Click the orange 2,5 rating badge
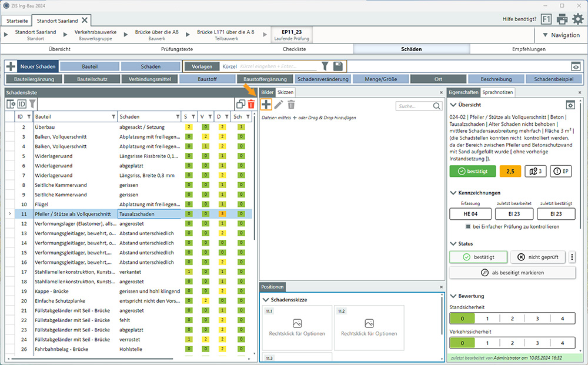The height and width of the screenshot is (365, 588). 510,171
